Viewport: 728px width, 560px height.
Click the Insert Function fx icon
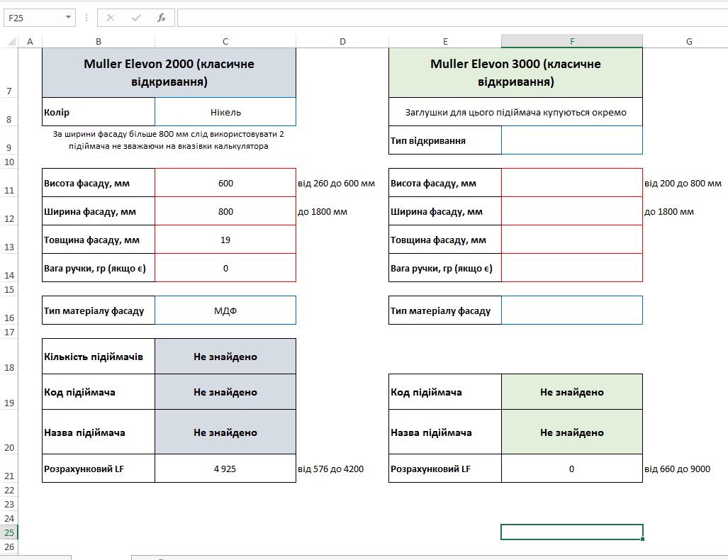[161, 18]
